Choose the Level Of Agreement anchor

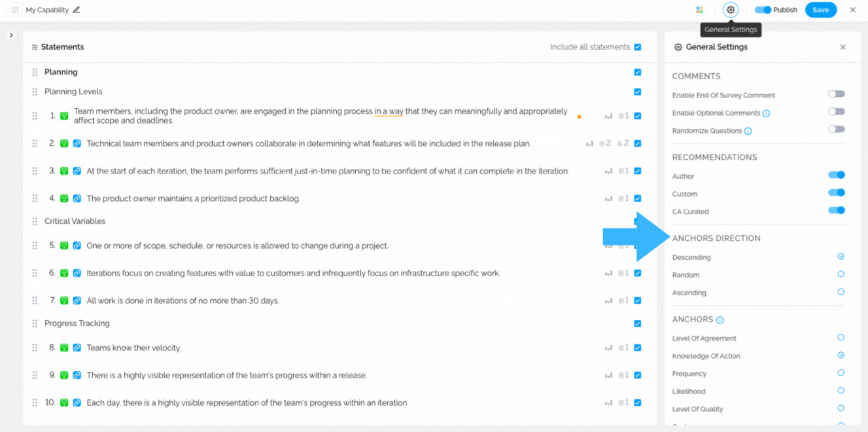(x=841, y=338)
